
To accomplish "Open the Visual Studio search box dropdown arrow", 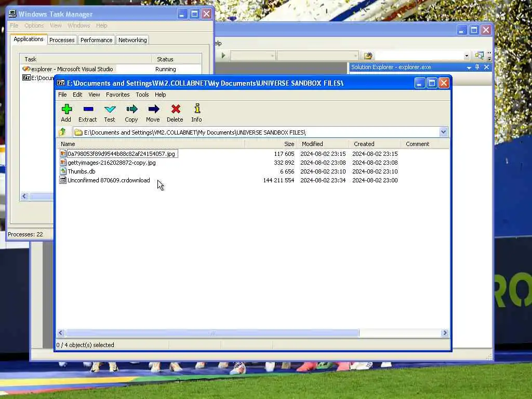I will [467, 56].
